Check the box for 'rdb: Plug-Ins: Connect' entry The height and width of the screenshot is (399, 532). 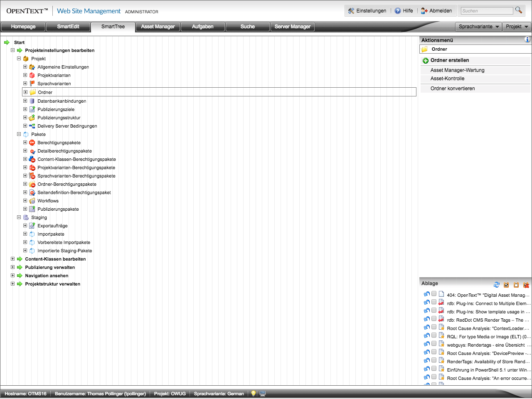tap(434, 303)
